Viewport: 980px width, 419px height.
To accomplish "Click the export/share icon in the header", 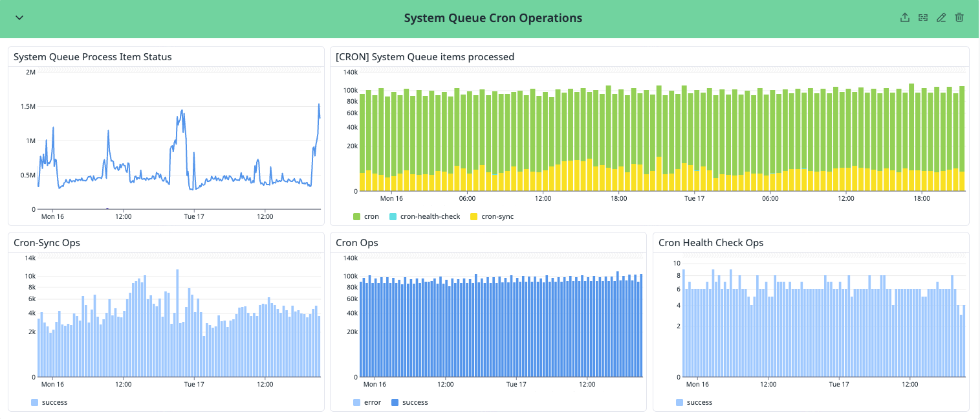I will 905,17.
